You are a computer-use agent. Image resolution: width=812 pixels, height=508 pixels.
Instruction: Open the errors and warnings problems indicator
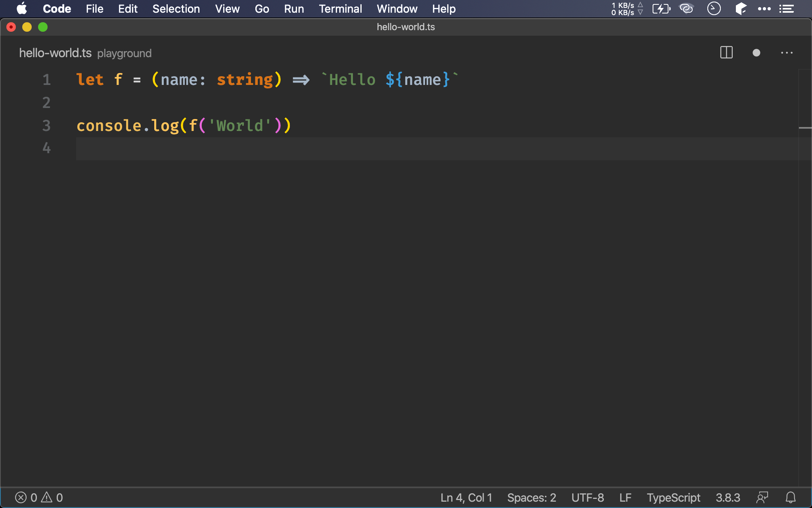point(39,498)
